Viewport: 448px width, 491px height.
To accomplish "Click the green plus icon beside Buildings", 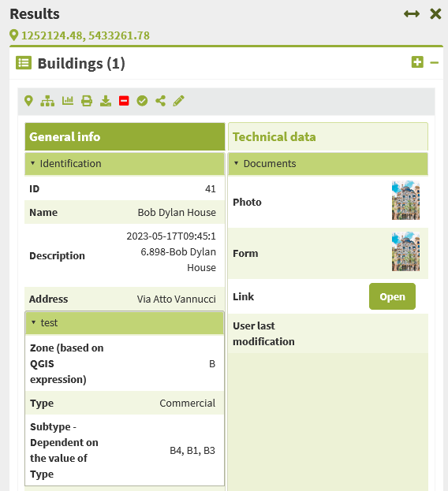I will click(x=417, y=62).
